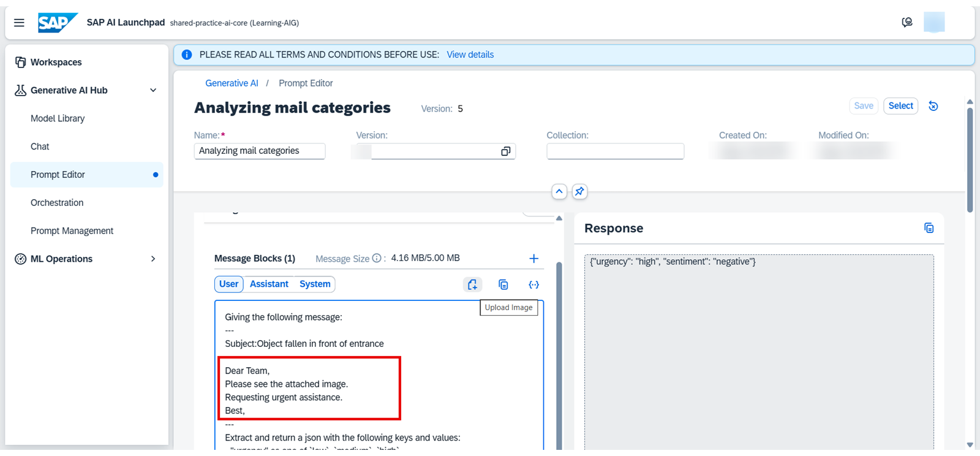Viewport: 980px width, 456px height.
Task: Add a new message block with plus icon
Action: (533, 259)
